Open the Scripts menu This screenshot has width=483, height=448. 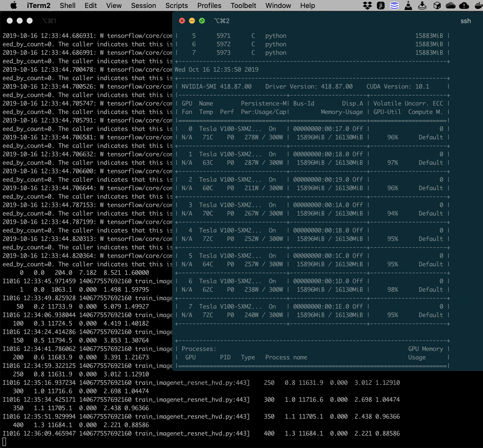coord(177,5)
